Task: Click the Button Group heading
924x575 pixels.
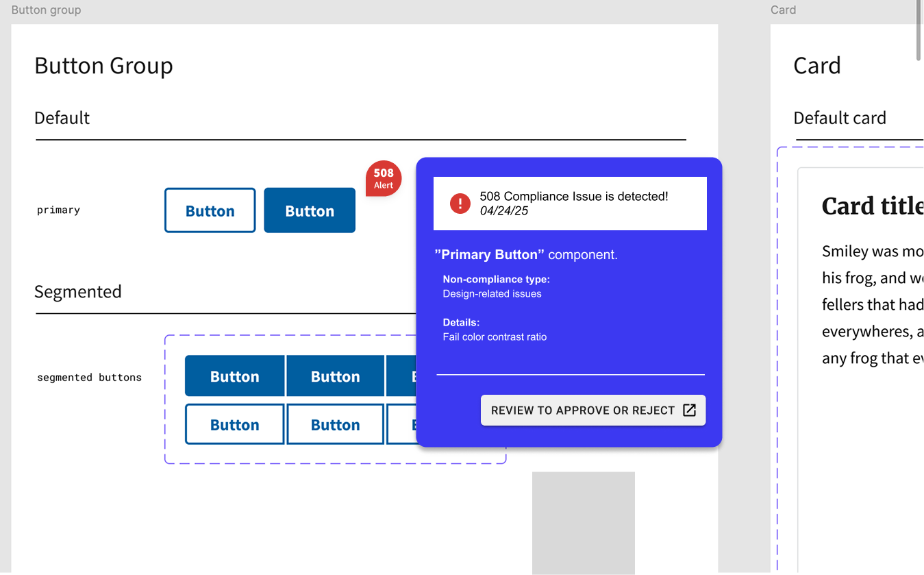Action: click(103, 66)
